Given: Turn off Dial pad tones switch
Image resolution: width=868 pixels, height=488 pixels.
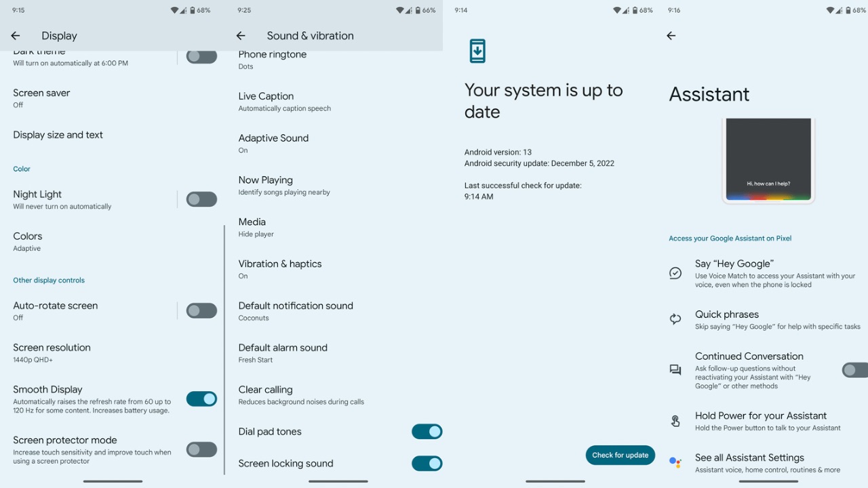Looking at the screenshot, I should (427, 432).
